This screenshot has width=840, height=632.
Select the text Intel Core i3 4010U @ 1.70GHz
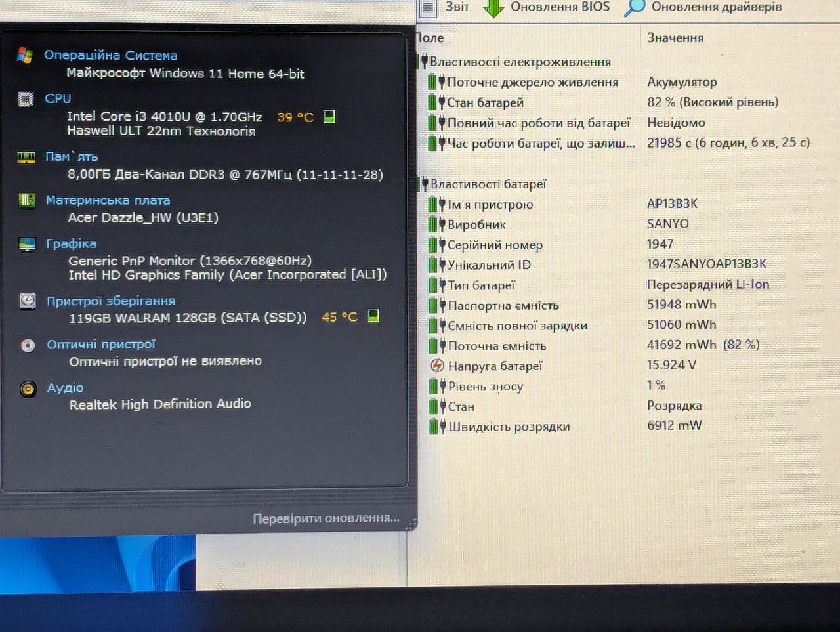click(x=165, y=117)
